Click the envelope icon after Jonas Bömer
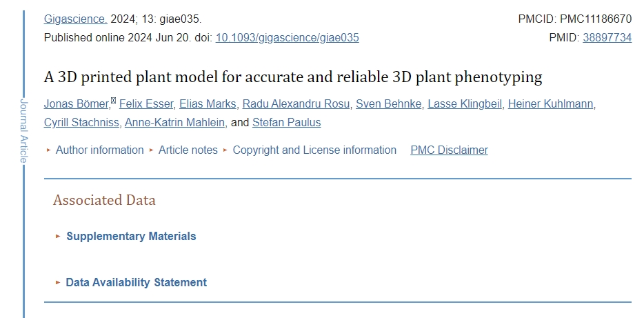Viewport: 644px width, 318px height. coord(113,101)
